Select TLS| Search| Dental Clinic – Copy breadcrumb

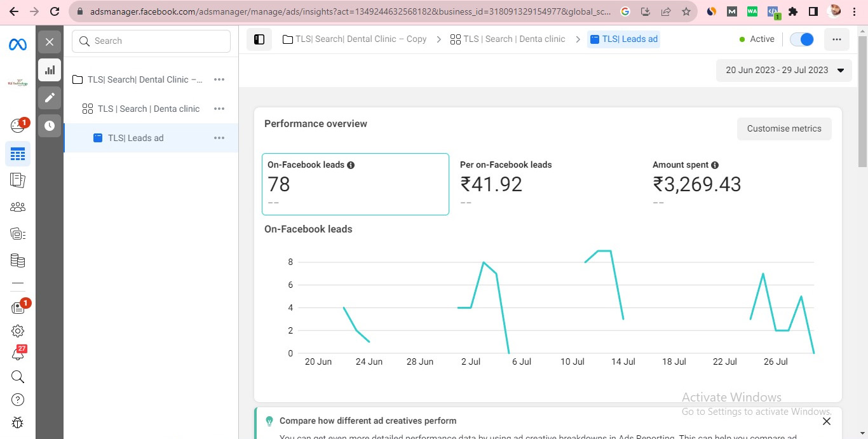355,39
